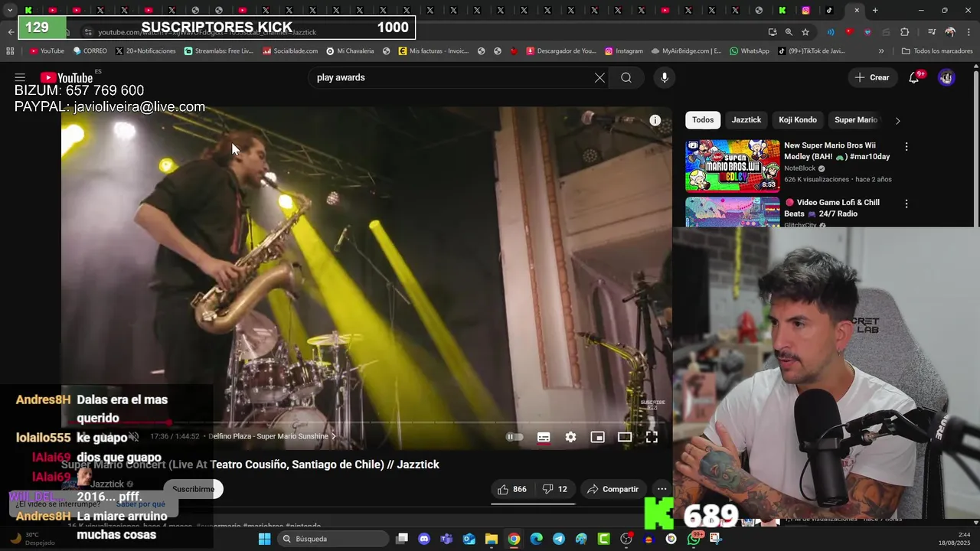
Task: Submit search with the magnifier button
Action: pyautogui.click(x=626, y=77)
